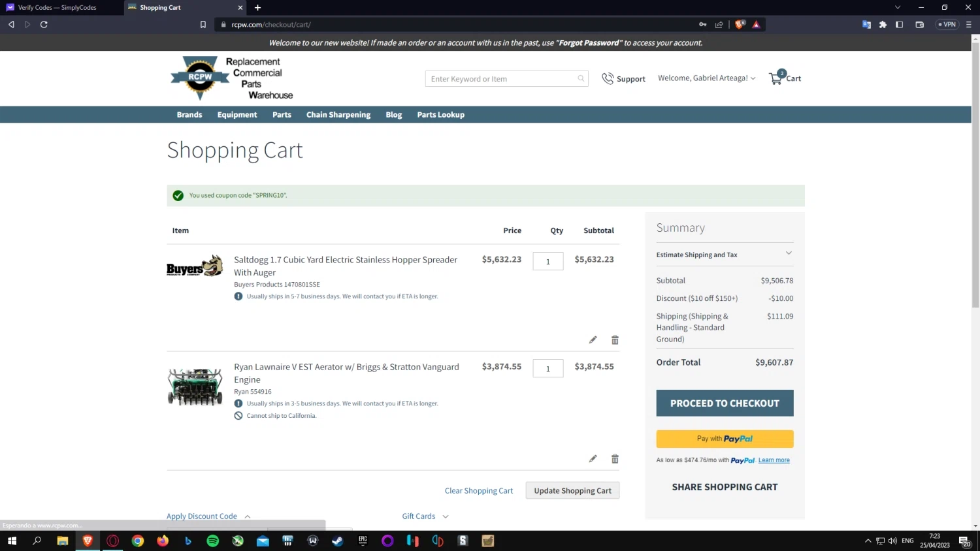Open Saltdogg Hopper Spreader product link
The height and width of the screenshot is (551, 980).
click(x=346, y=266)
